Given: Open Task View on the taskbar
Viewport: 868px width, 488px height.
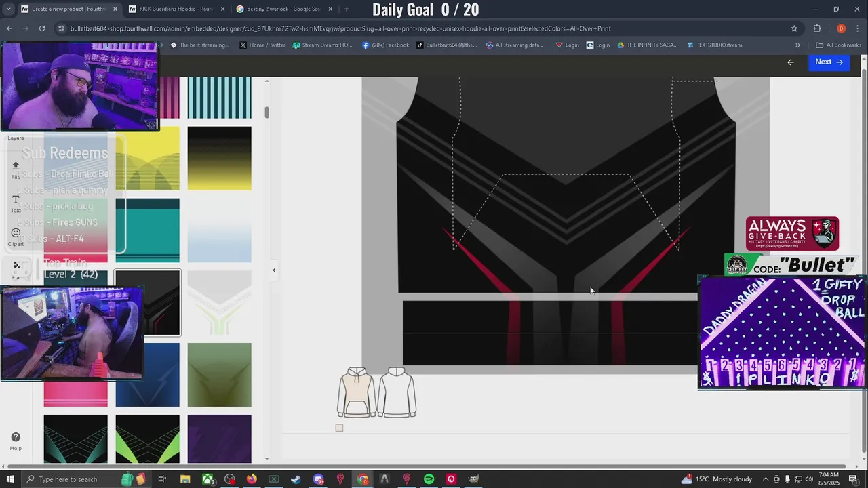Looking at the screenshot, I should [x=162, y=479].
